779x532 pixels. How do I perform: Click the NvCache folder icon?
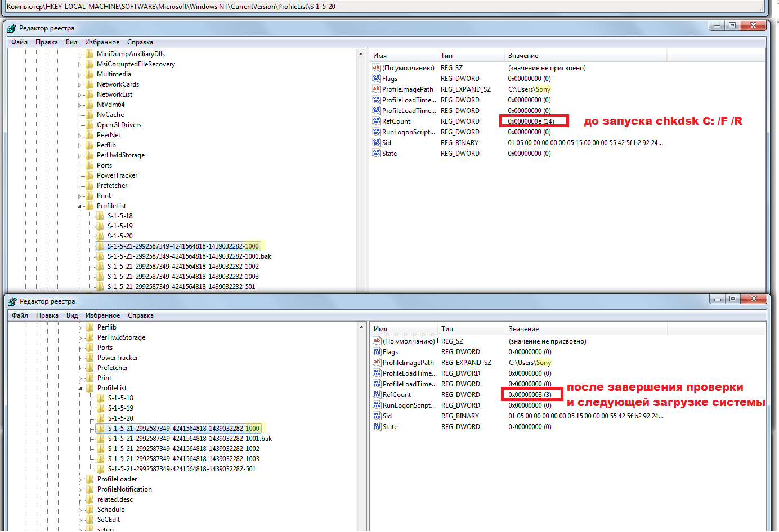[89, 115]
